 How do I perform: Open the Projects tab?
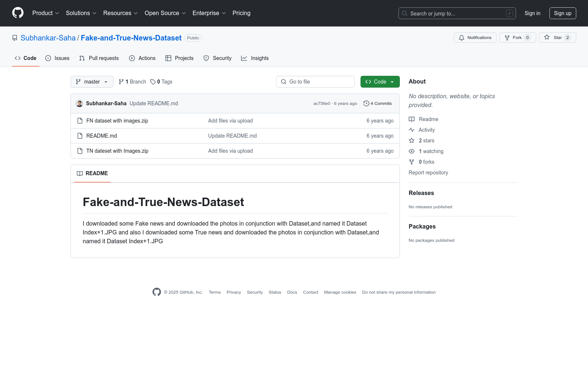pos(179,58)
